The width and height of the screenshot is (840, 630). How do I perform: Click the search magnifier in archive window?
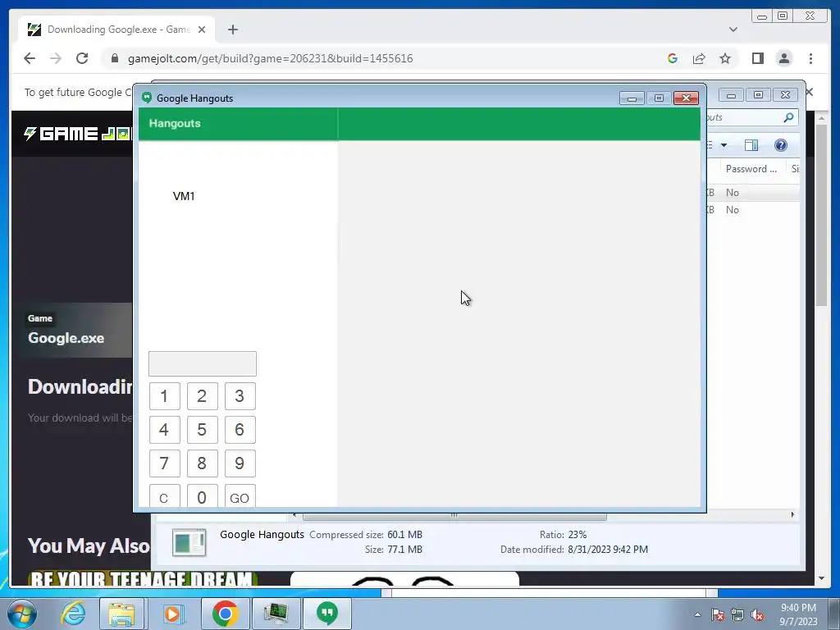(x=788, y=117)
